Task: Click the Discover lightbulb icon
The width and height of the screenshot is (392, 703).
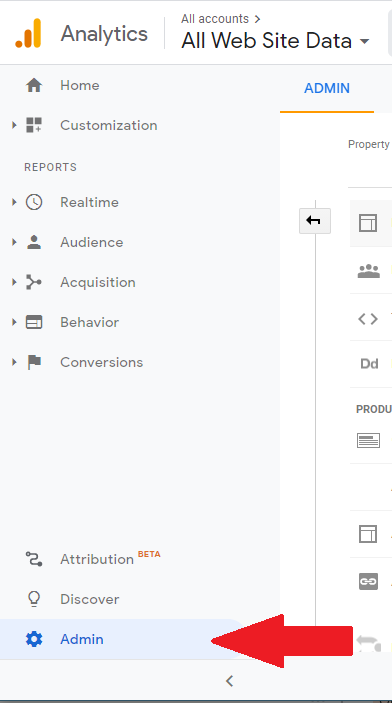Action: (x=34, y=599)
